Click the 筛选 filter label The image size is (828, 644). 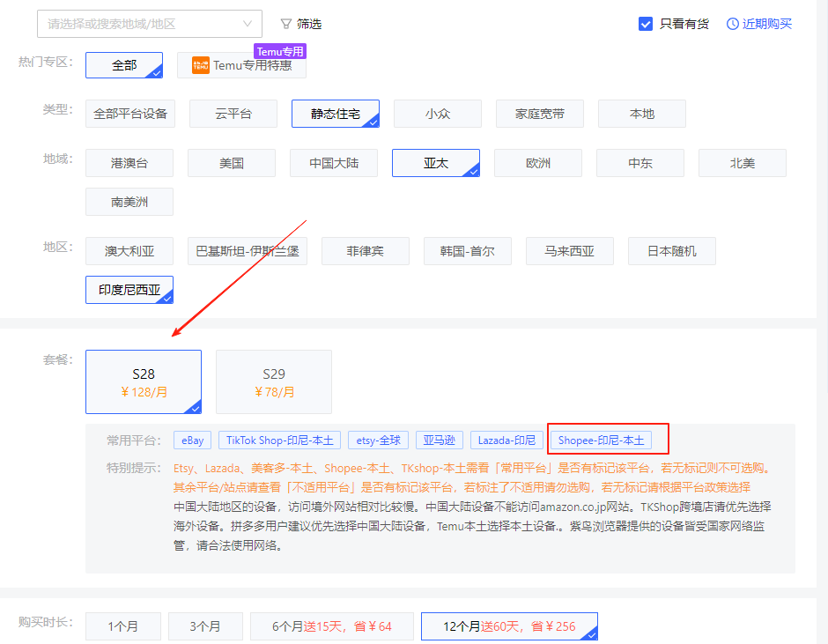coord(309,24)
